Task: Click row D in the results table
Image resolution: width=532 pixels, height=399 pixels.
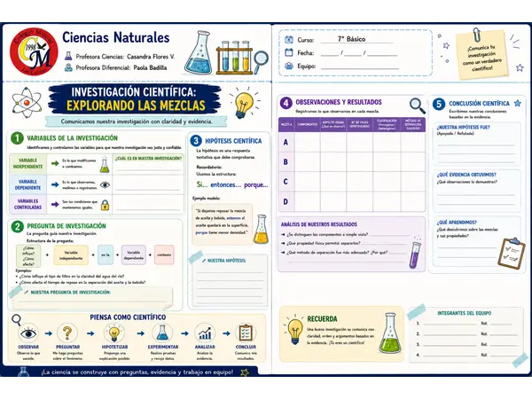Action: tap(351, 202)
